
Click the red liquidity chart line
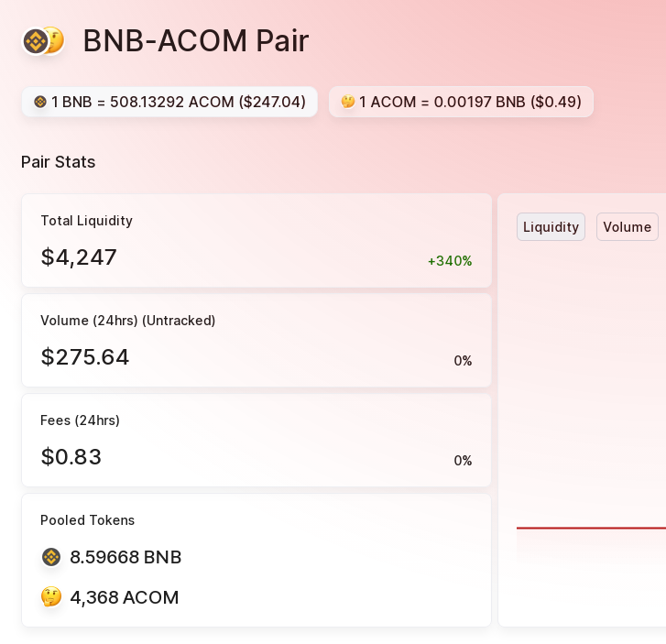pyautogui.click(x=591, y=528)
